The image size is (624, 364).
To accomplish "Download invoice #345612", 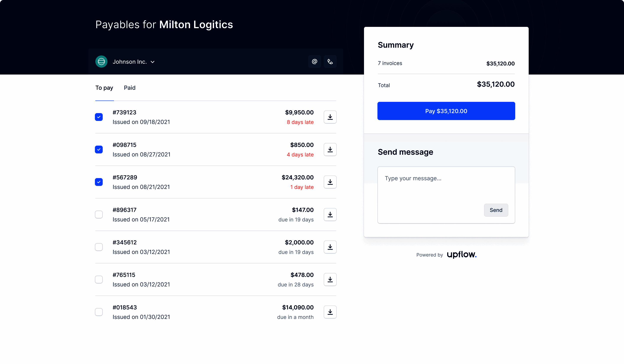I will tap(330, 247).
